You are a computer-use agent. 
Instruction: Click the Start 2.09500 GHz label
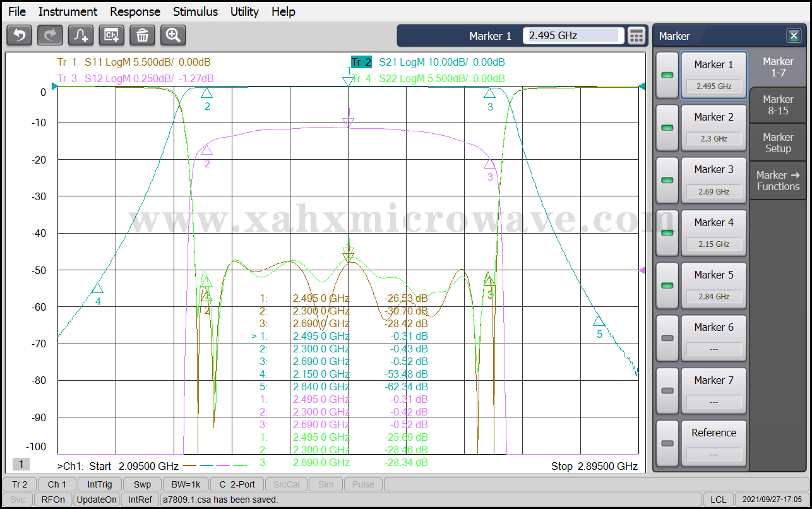tap(133, 466)
